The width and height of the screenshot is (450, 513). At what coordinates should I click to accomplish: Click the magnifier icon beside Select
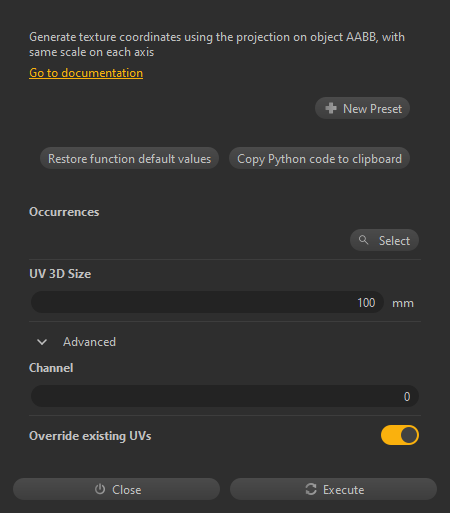coord(363,240)
